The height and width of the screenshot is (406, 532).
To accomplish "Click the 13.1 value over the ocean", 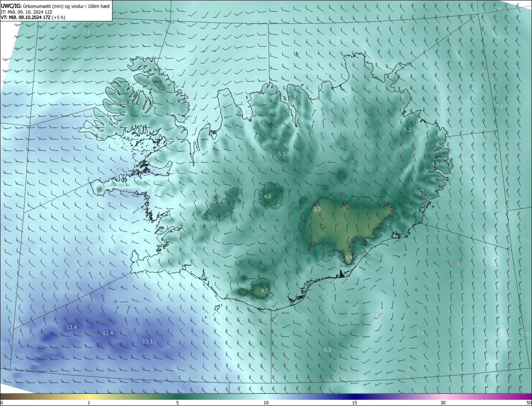I will click(x=148, y=342).
